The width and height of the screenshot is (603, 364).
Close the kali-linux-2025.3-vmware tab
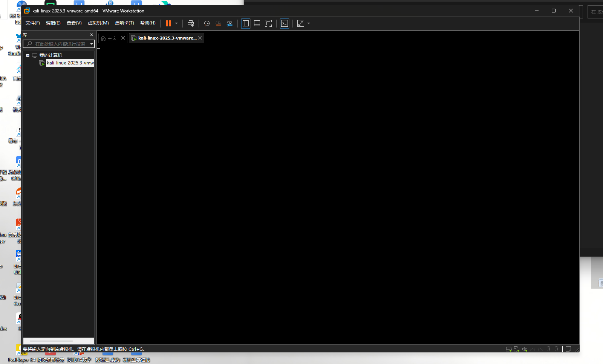200,38
